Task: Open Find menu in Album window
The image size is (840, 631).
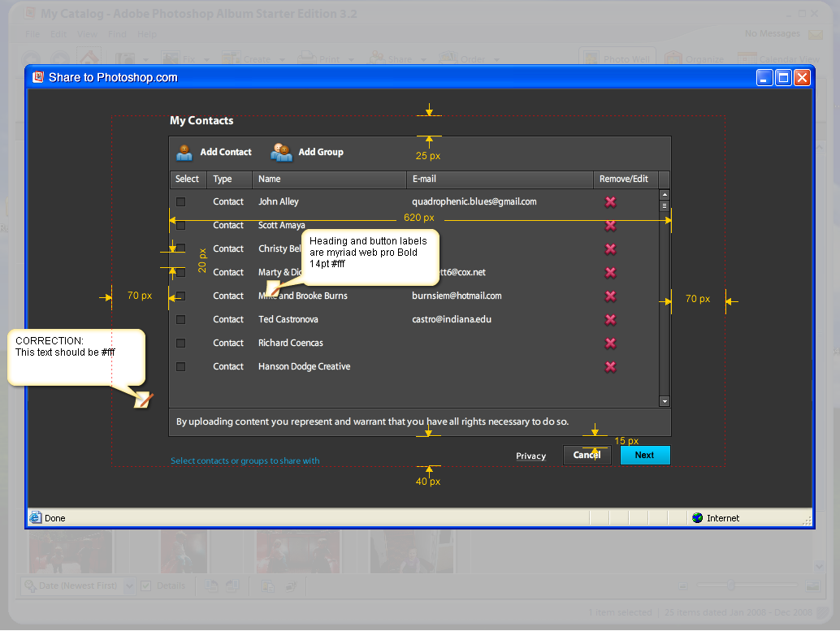Action: [x=117, y=34]
